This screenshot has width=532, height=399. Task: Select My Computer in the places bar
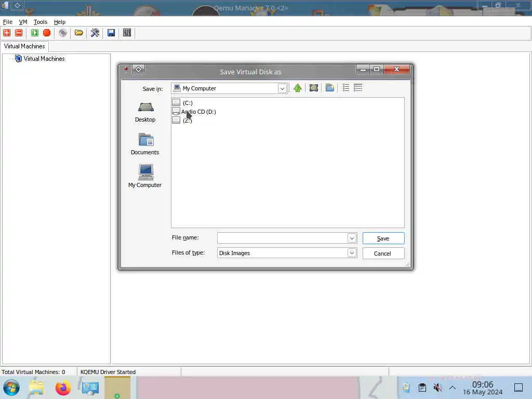coord(145,177)
